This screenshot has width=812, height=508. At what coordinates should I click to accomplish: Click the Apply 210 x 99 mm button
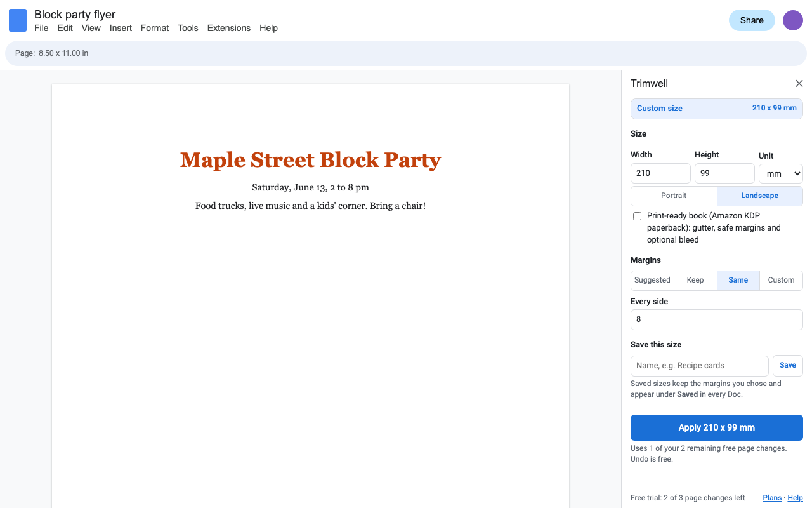click(x=717, y=427)
